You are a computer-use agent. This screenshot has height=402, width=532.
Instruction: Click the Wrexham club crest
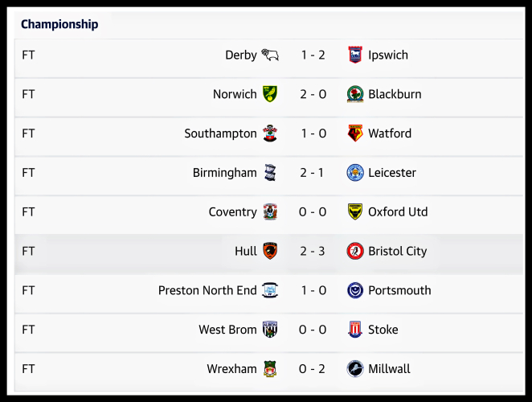point(270,369)
